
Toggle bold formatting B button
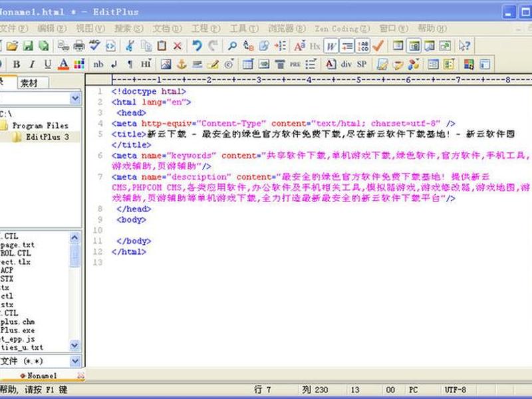pyautogui.click(x=16, y=64)
